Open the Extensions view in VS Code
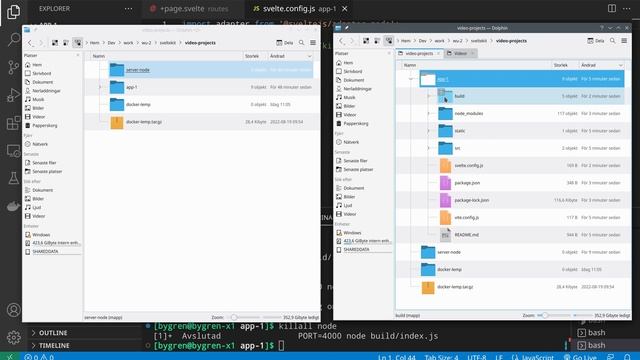Screen dimensions: 640x360 [13, 122]
